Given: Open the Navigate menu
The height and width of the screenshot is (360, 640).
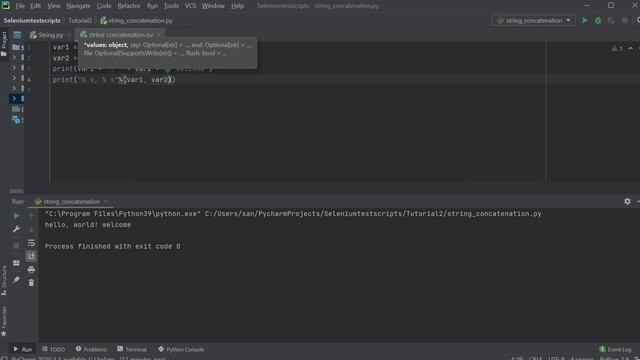Looking at the screenshot, I should [78, 6].
